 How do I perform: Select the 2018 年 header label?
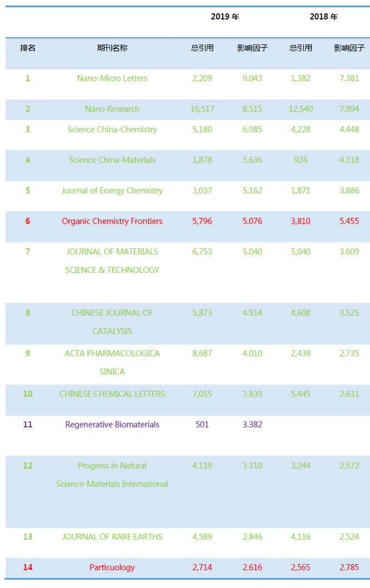coord(324,17)
